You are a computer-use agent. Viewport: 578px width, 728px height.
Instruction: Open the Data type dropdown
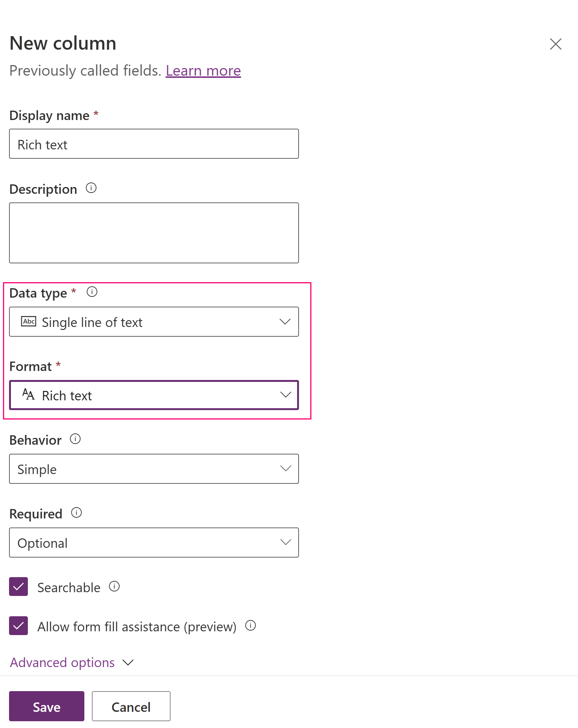click(x=154, y=322)
